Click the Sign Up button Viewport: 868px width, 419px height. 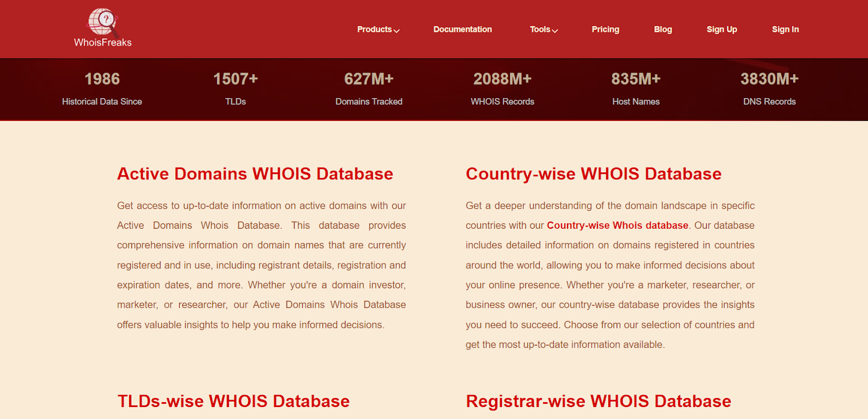[x=721, y=29]
